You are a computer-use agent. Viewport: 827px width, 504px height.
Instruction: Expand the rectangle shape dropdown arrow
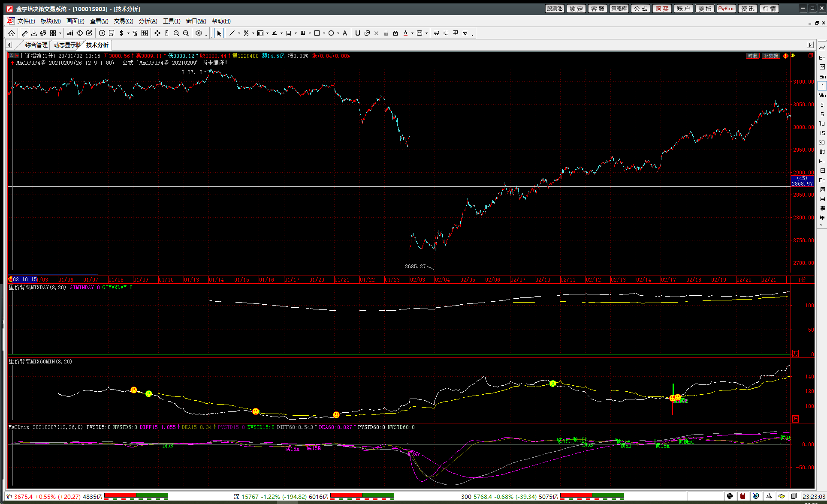point(324,33)
